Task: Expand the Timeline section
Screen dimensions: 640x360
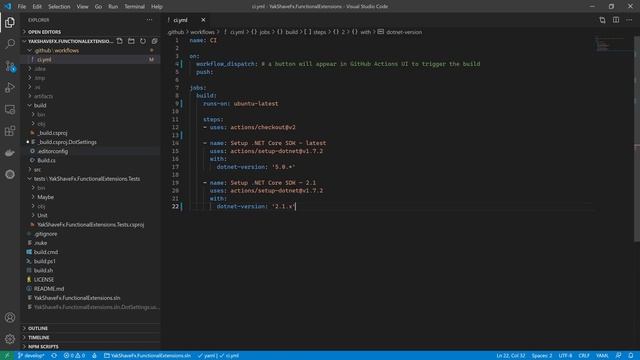Action: point(91,338)
